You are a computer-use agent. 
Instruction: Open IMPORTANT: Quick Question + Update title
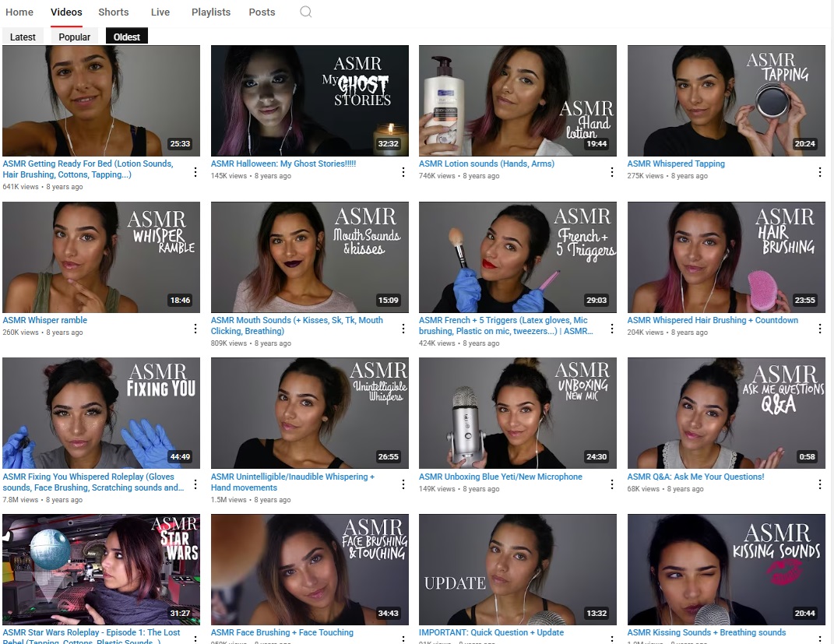click(x=491, y=632)
